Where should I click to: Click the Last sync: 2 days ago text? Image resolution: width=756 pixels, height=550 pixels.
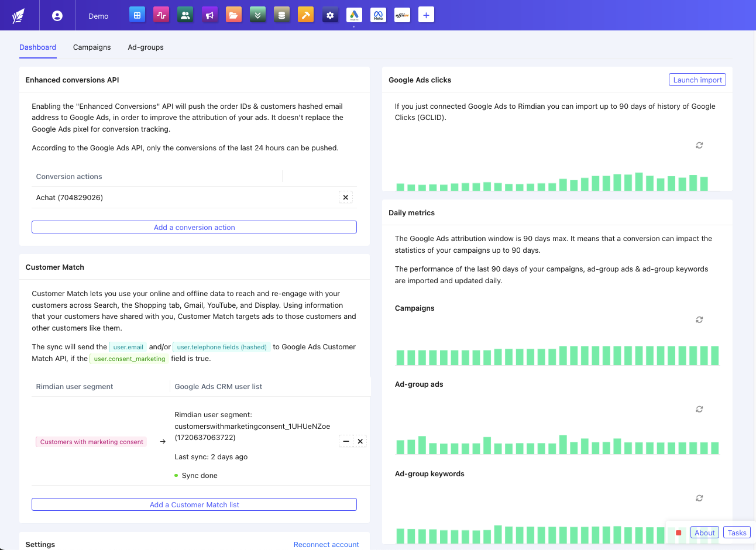pyautogui.click(x=211, y=457)
